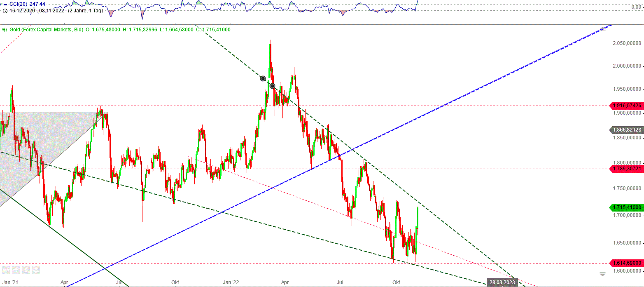Screen dimensions: 644x287
Task: Click the CCI value 247,44
Action: coord(37,4)
